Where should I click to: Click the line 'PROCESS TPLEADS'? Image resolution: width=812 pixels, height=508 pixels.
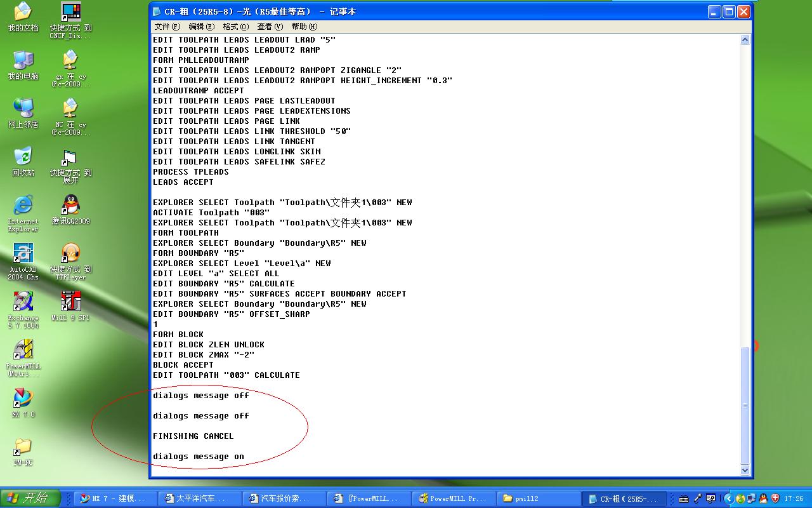(191, 172)
